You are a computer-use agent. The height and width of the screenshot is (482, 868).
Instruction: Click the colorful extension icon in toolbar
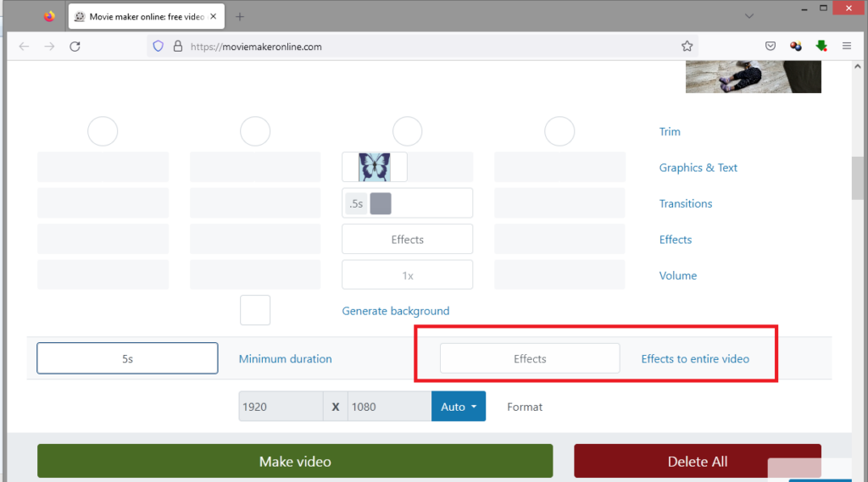tap(796, 47)
